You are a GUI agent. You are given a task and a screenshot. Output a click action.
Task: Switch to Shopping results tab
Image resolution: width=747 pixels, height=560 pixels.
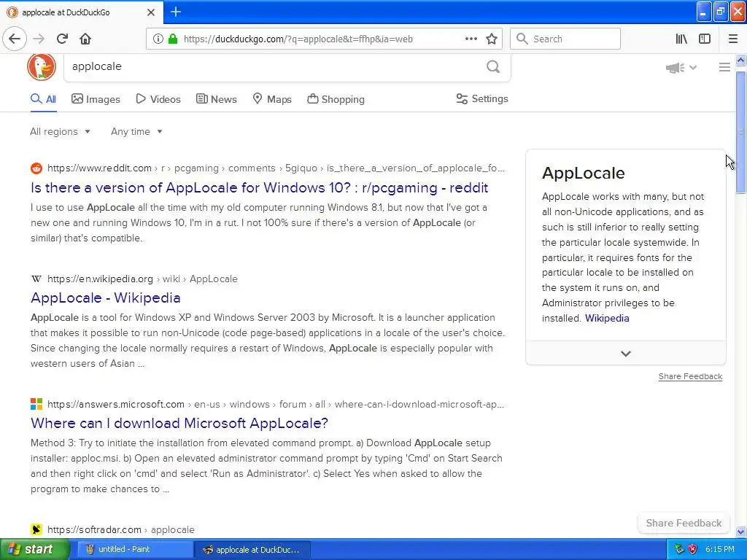tap(336, 99)
